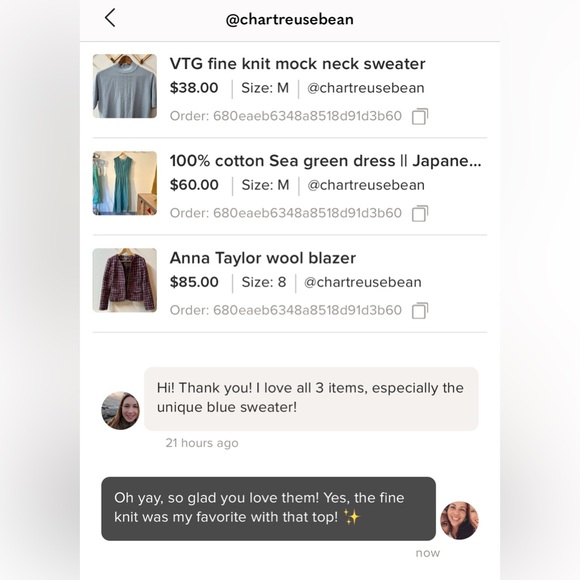Copy the order ID for the Sea green dress

coord(420,213)
